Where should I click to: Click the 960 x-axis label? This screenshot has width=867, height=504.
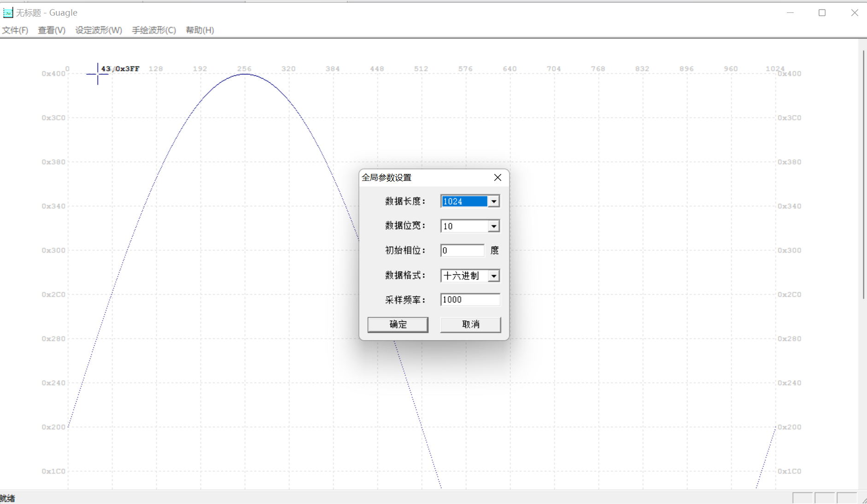(731, 69)
